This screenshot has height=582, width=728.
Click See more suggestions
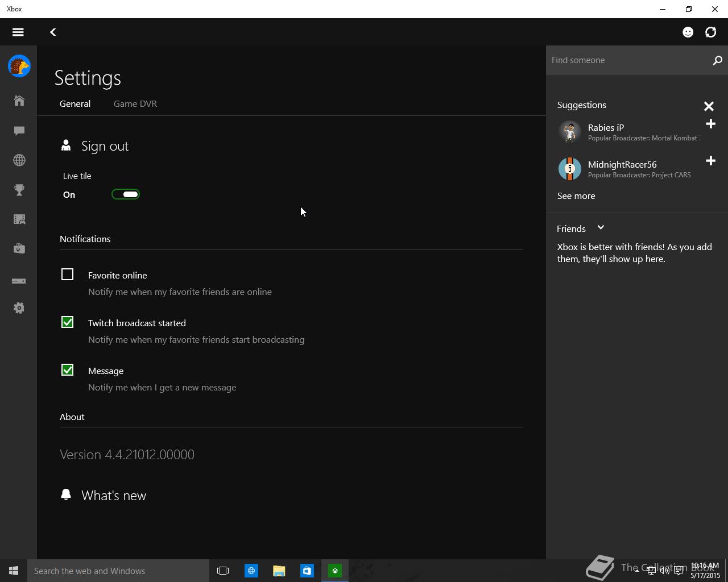click(576, 196)
